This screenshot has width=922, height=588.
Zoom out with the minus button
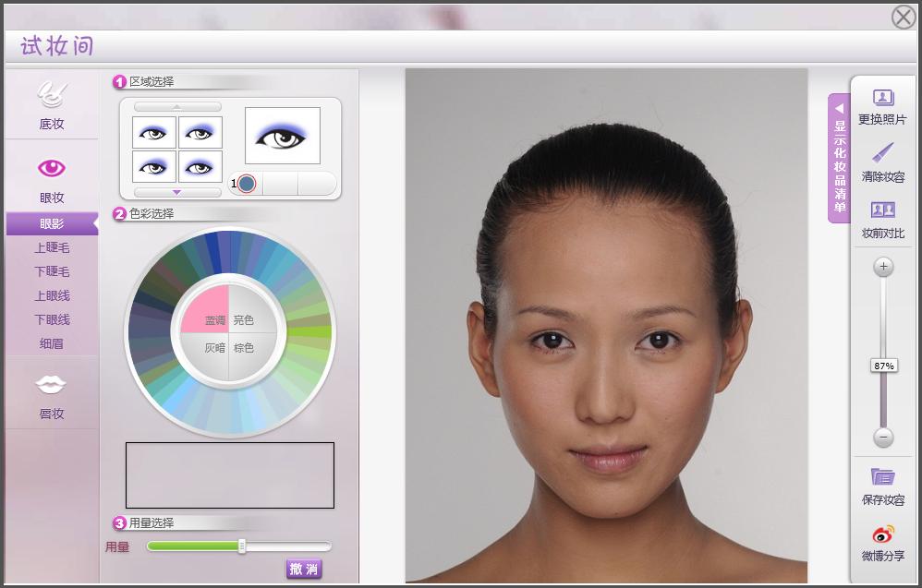[883, 438]
